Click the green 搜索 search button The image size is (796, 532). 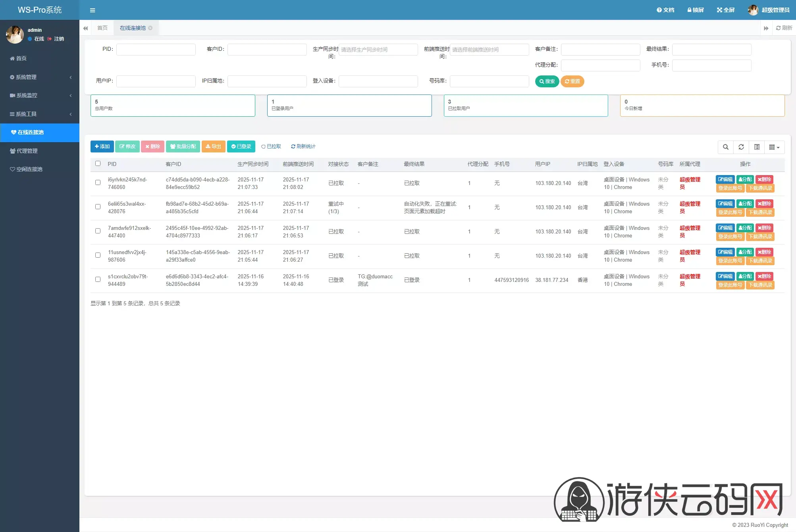[547, 81]
